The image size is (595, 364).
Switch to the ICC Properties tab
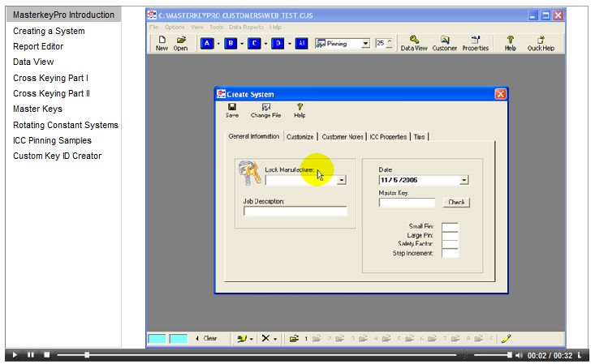pos(388,137)
